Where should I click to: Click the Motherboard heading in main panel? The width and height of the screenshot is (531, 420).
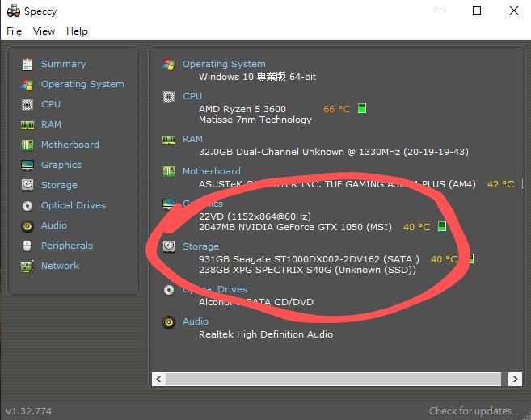(211, 171)
